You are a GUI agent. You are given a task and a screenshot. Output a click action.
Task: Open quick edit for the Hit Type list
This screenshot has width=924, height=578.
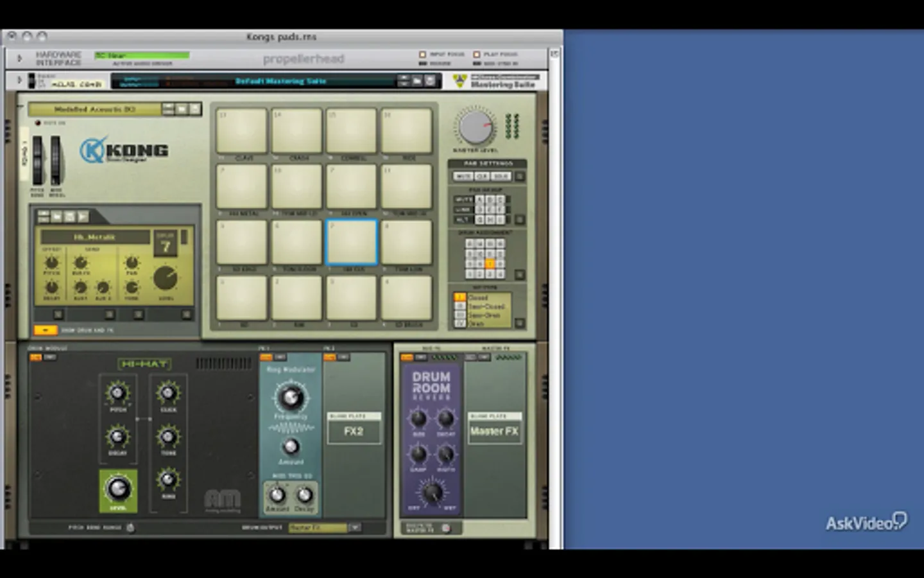pos(520,323)
